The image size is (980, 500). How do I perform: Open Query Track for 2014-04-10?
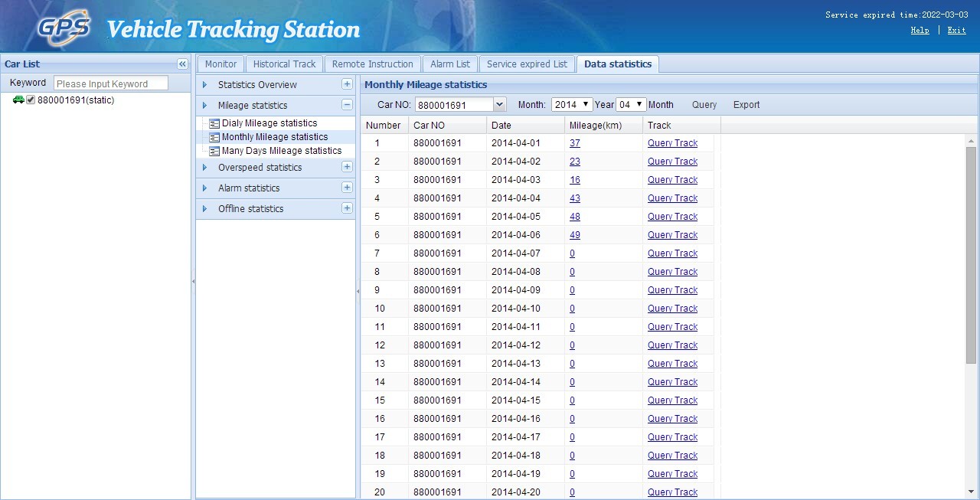point(672,309)
